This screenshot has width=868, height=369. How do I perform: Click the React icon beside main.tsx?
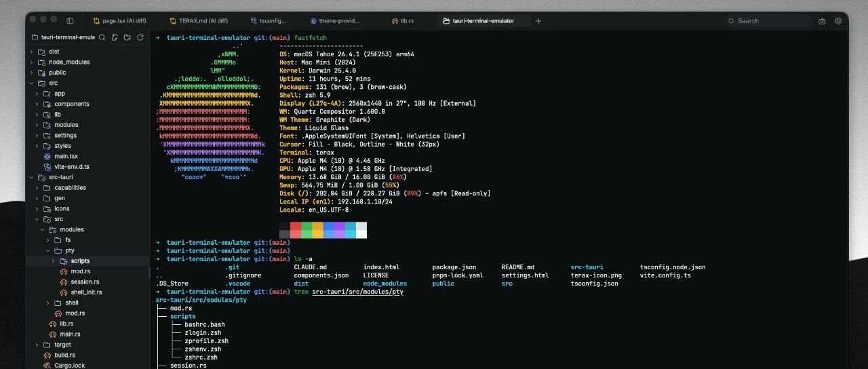47,156
